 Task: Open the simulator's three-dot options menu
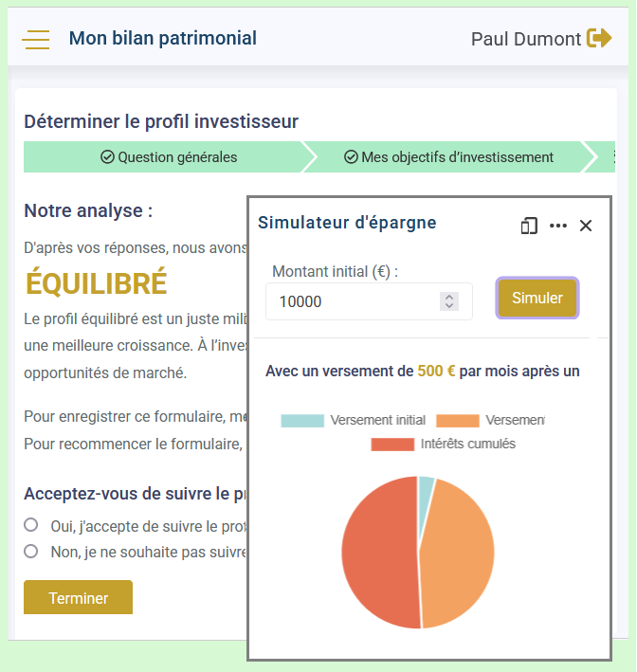pos(558,226)
